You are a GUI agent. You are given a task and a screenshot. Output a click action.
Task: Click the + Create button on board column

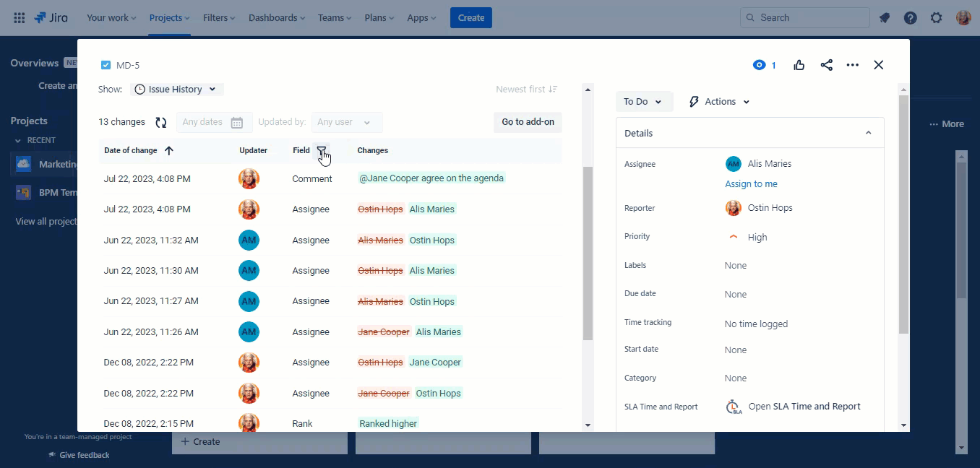tap(200, 442)
